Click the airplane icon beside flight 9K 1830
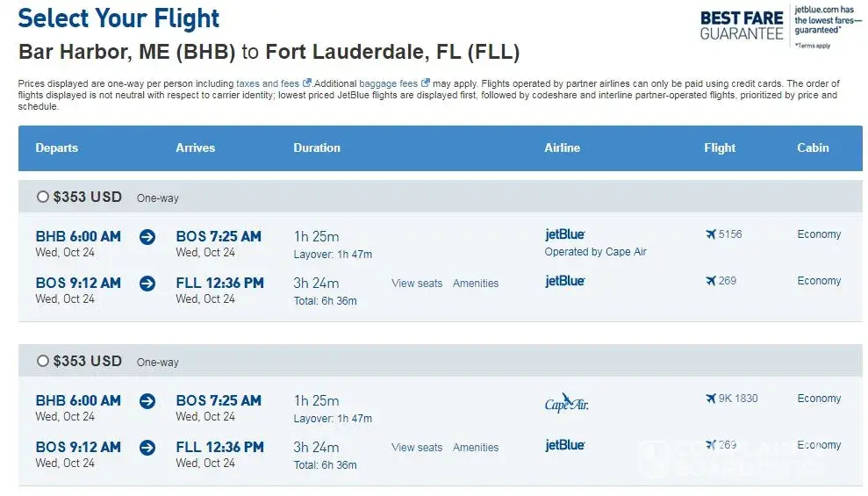Viewport: 868px width, 496px height. point(711,399)
